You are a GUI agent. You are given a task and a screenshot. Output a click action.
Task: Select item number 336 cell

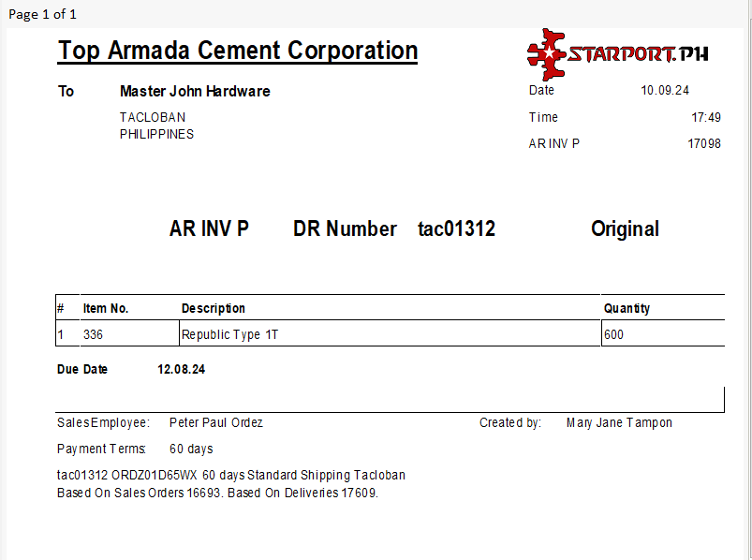click(93, 334)
